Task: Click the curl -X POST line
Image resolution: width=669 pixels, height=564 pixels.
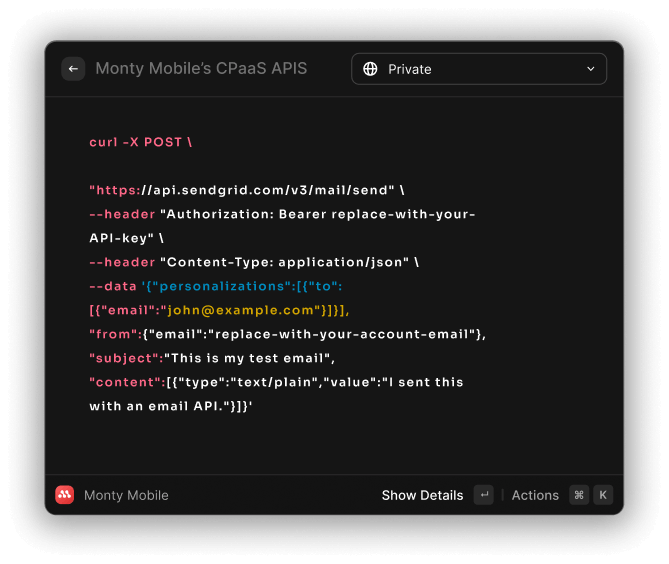Action: [x=140, y=142]
